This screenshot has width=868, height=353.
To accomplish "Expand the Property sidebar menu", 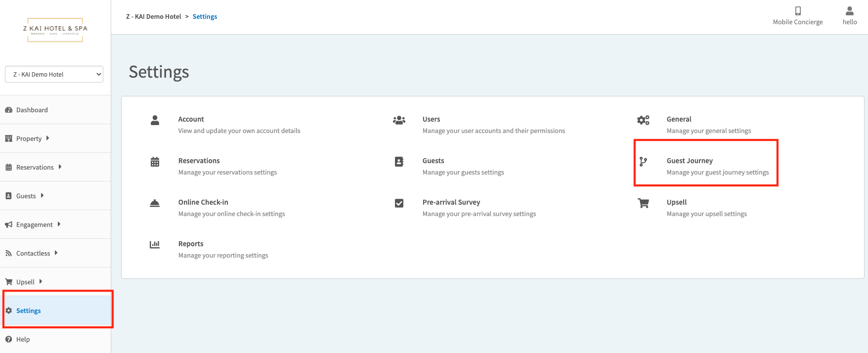I will pyautogui.click(x=29, y=138).
